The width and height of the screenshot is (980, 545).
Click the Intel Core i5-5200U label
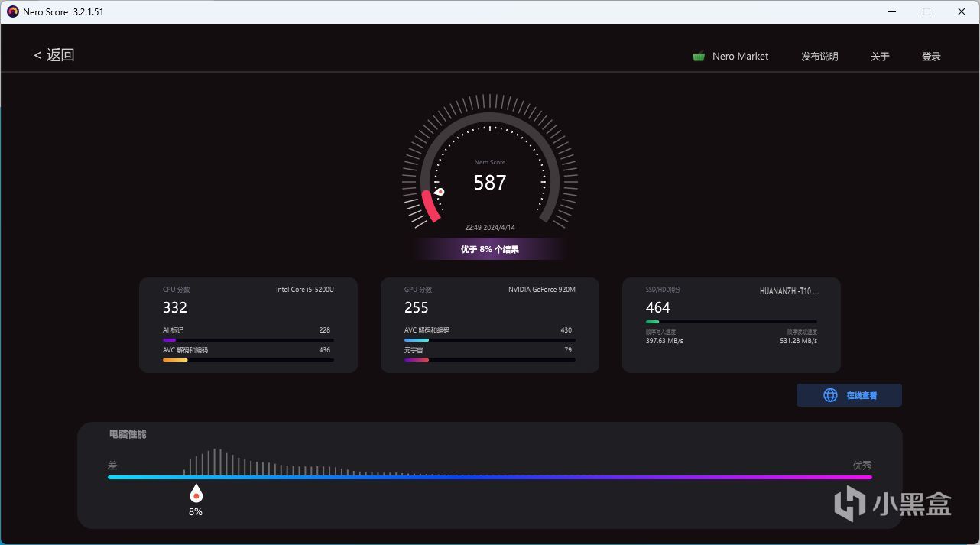click(305, 290)
